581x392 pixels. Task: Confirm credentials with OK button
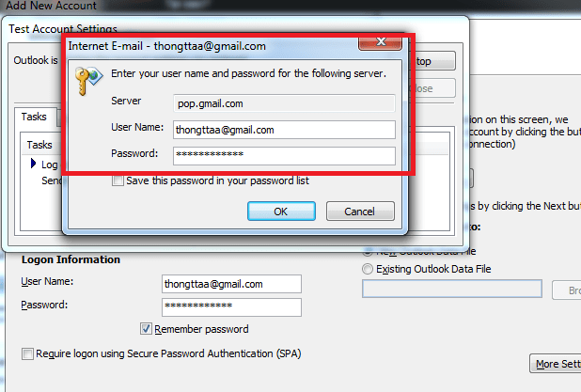281,212
